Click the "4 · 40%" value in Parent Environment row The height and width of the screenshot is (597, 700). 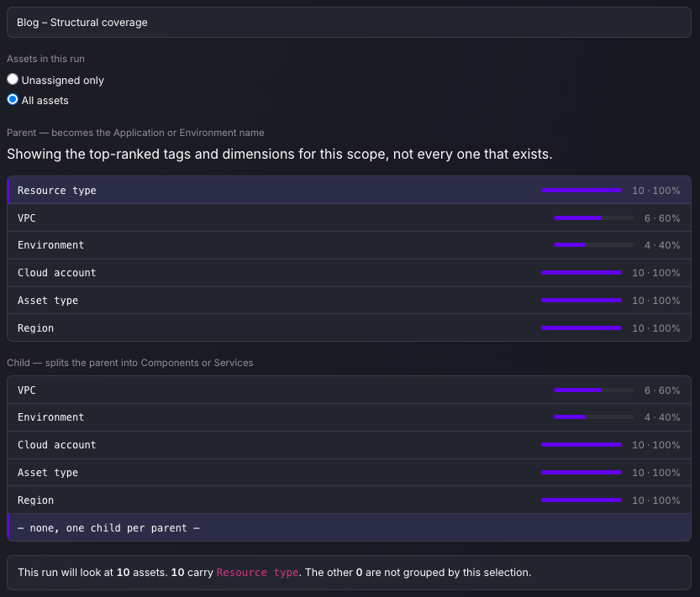click(662, 245)
